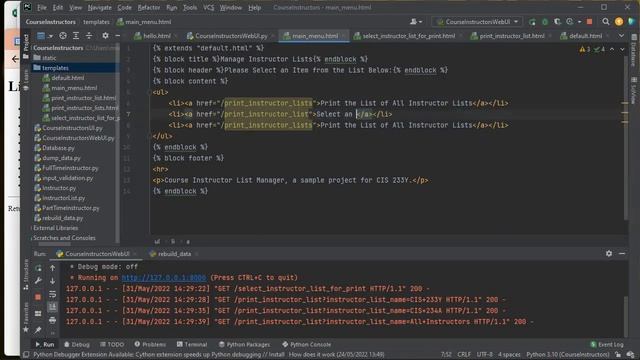Toggle Scroll to End in Run console

pyautogui.click(x=53, y=307)
